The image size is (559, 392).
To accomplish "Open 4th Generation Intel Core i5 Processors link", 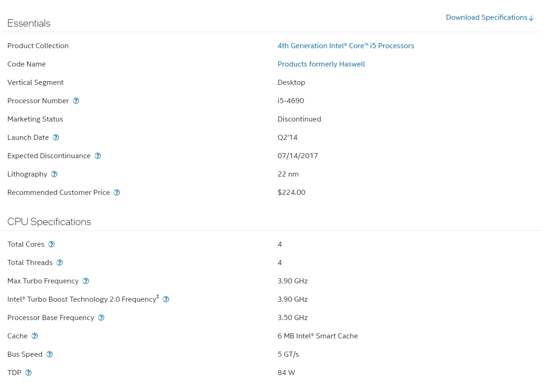I will [x=346, y=46].
